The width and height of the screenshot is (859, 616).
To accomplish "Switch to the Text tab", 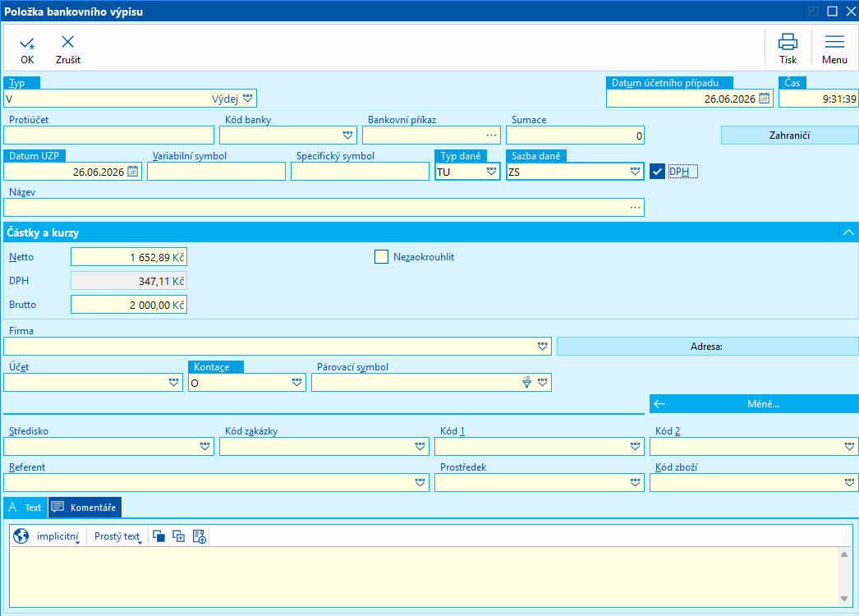I will (25, 508).
